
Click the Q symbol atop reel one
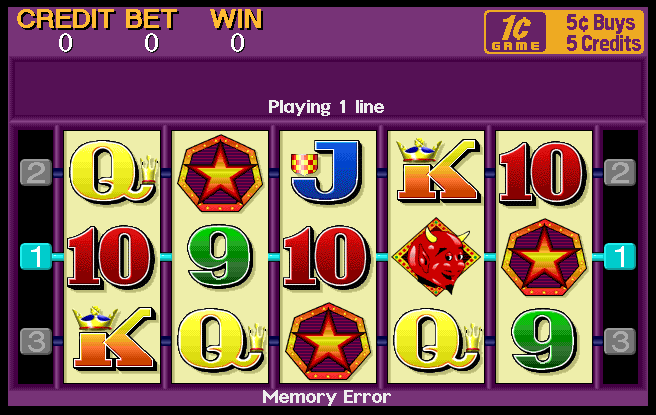[x=113, y=172]
